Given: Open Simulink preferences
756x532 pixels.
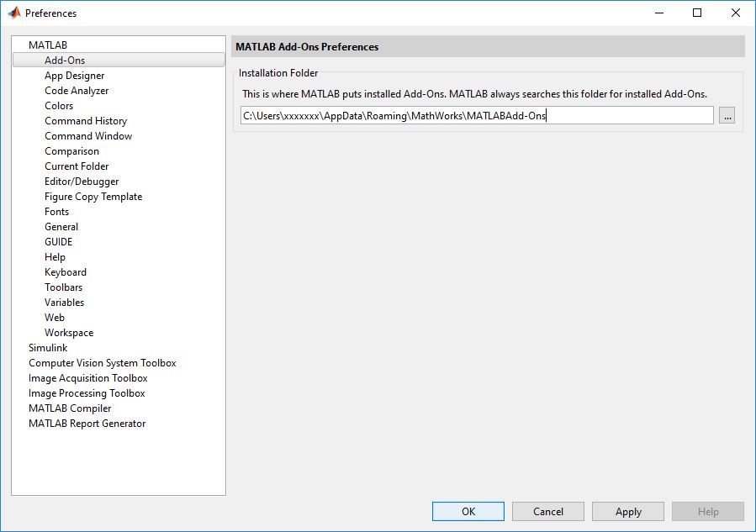Looking at the screenshot, I should (x=48, y=348).
